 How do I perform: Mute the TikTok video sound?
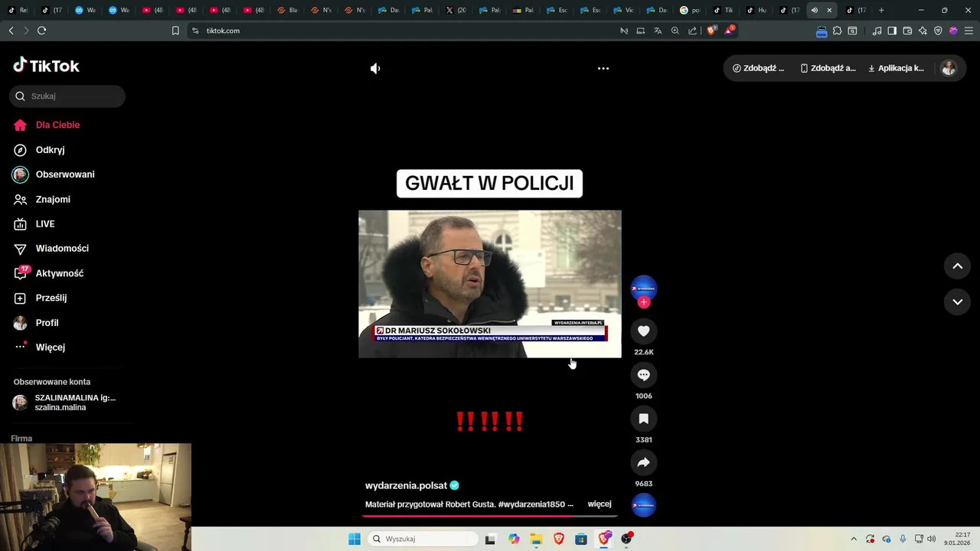click(375, 68)
